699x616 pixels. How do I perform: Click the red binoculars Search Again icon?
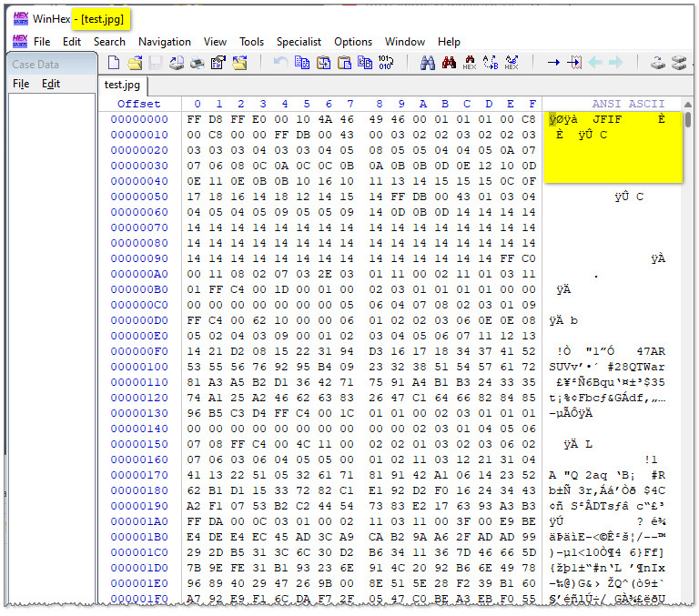[449, 63]
